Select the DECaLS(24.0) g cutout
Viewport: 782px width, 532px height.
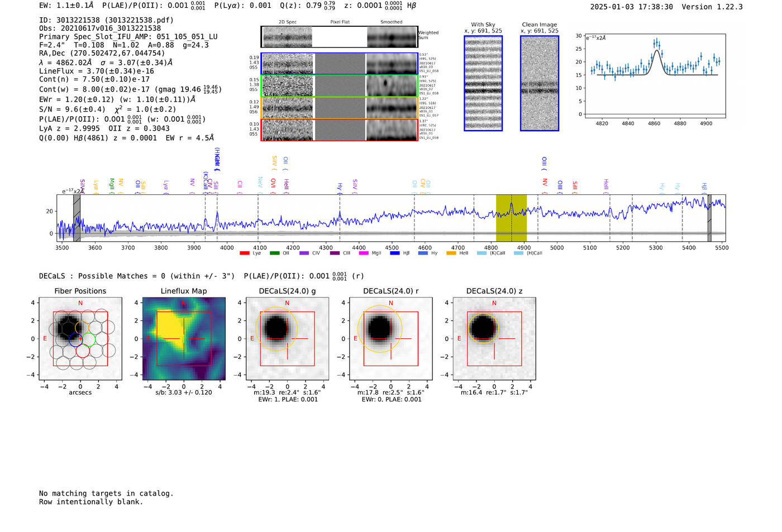coord(287,339)
